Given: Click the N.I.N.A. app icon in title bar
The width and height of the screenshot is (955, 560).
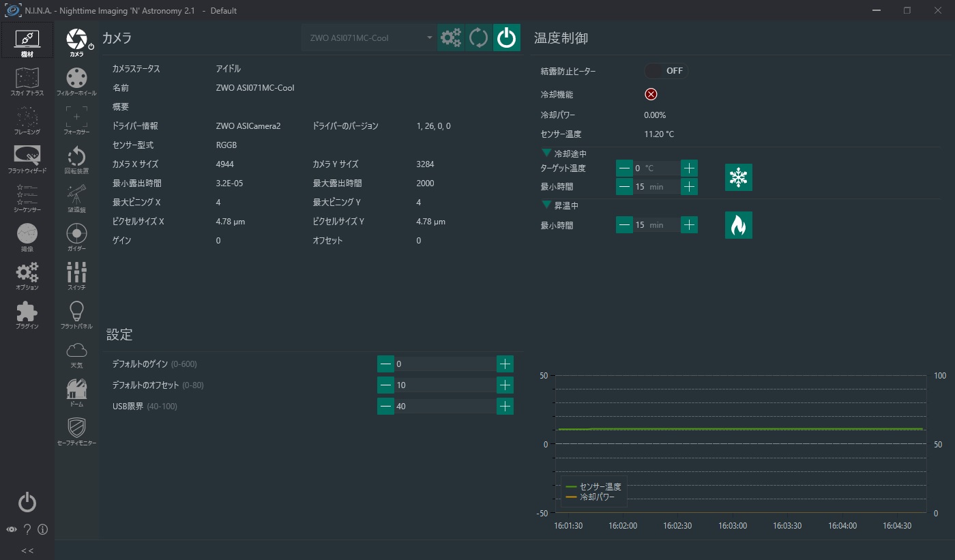Looking at the screenshot, I should pyautogui.click(x=14, y=10).
